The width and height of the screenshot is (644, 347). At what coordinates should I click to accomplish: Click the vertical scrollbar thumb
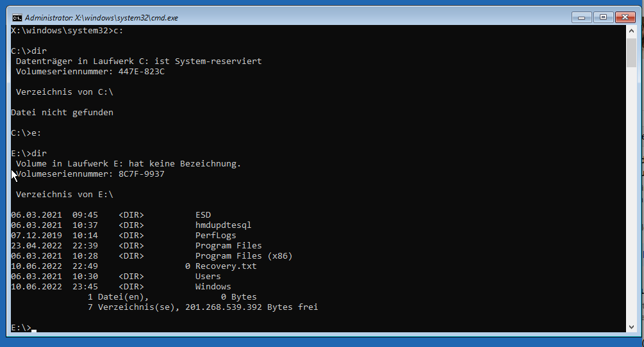point(631,52)
